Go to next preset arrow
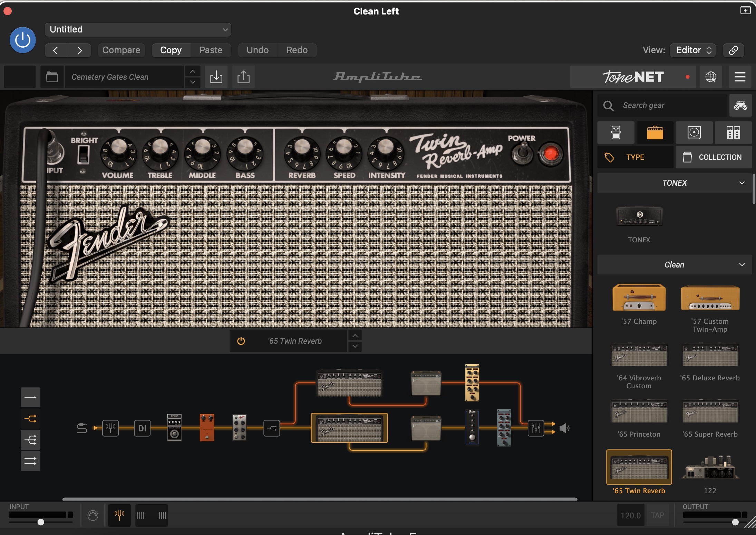 80,50
